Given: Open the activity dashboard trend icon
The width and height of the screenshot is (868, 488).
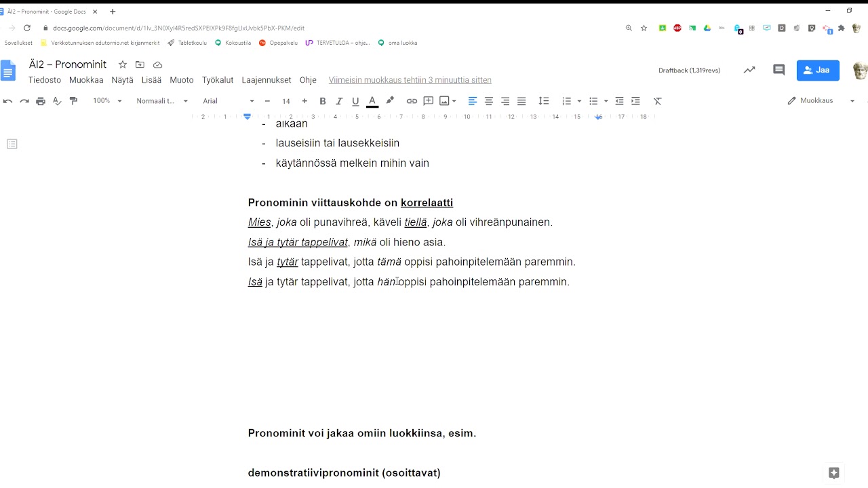Looking at the screenshot, I should [x=749, y=70].
